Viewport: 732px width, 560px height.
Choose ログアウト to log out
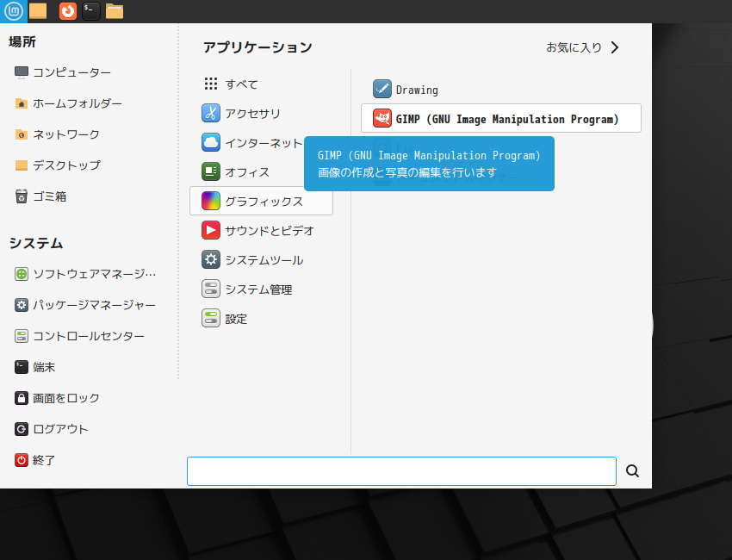[x=60, y=429]
